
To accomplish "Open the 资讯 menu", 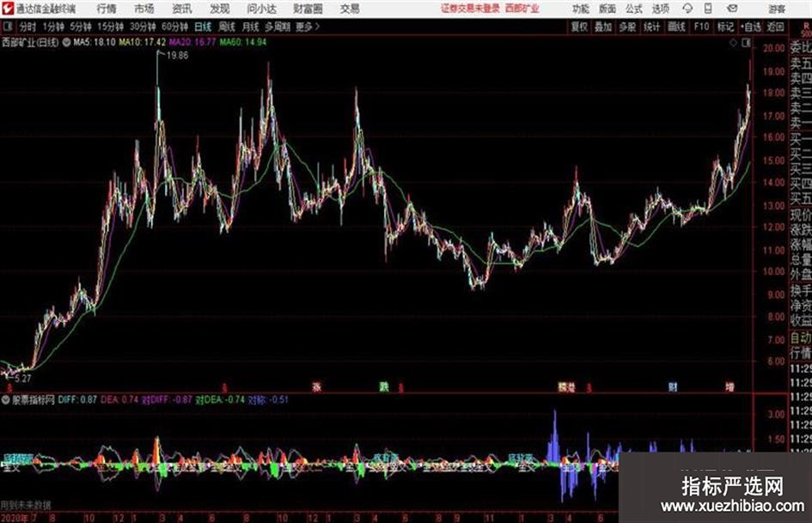I will pyautogui.click(x=182, y=9).
